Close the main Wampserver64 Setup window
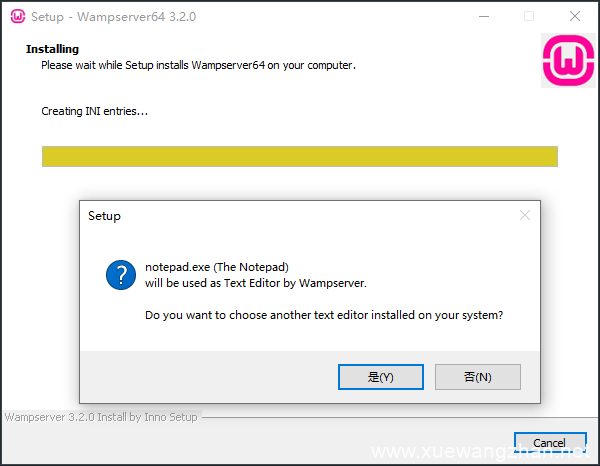 point(575,16)
